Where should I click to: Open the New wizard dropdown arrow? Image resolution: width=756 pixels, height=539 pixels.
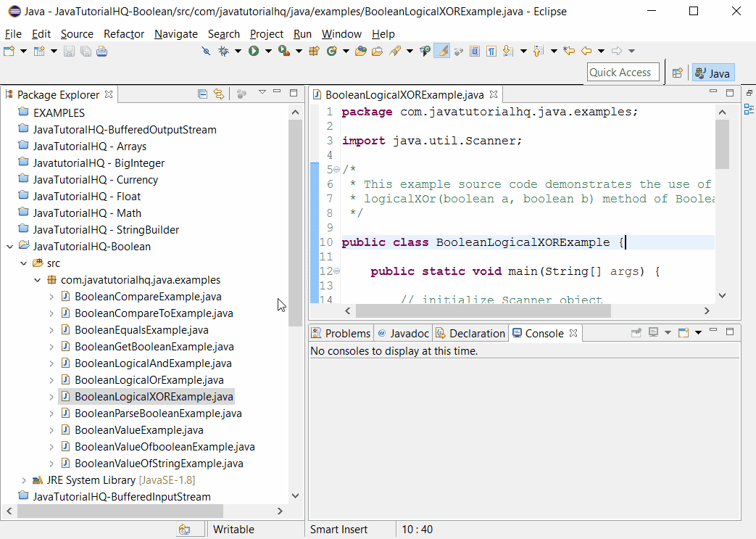click(23, 51)
